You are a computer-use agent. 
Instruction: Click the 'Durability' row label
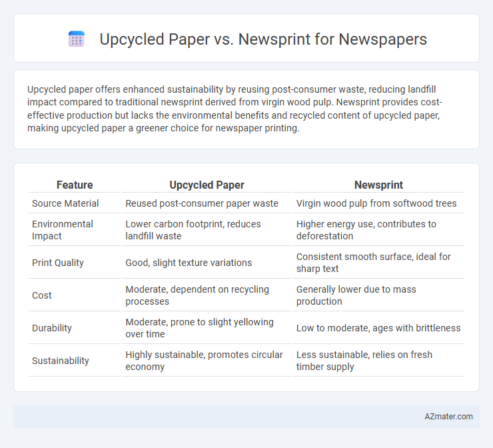pyautogui.click(x=52, y=328)
